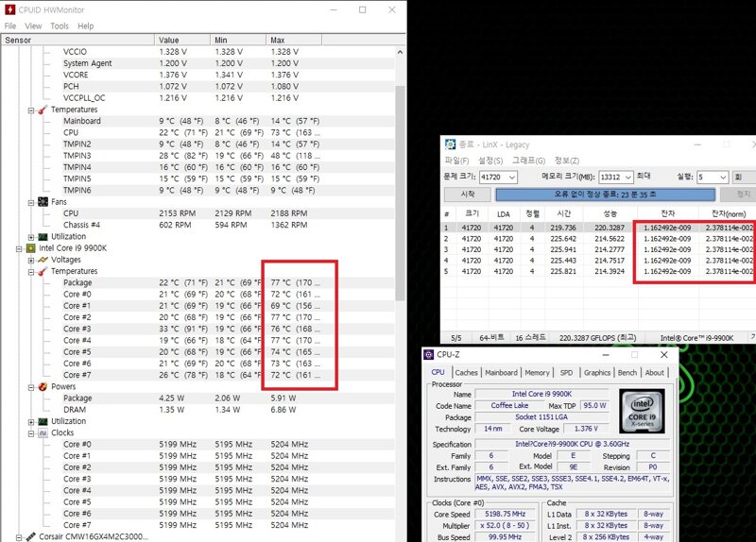Click the Powers flame icon
Viewport: 756px width, 542px height.
(x=43, y=387)
